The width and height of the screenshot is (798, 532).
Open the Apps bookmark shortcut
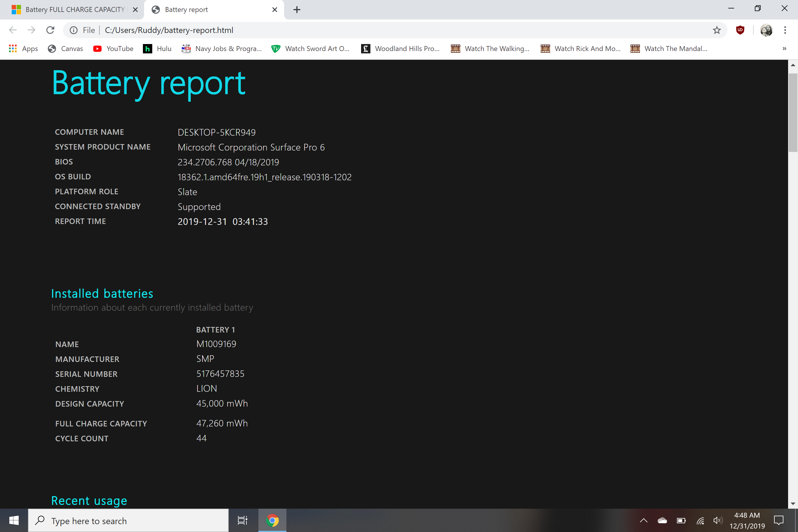pos(23,48)
